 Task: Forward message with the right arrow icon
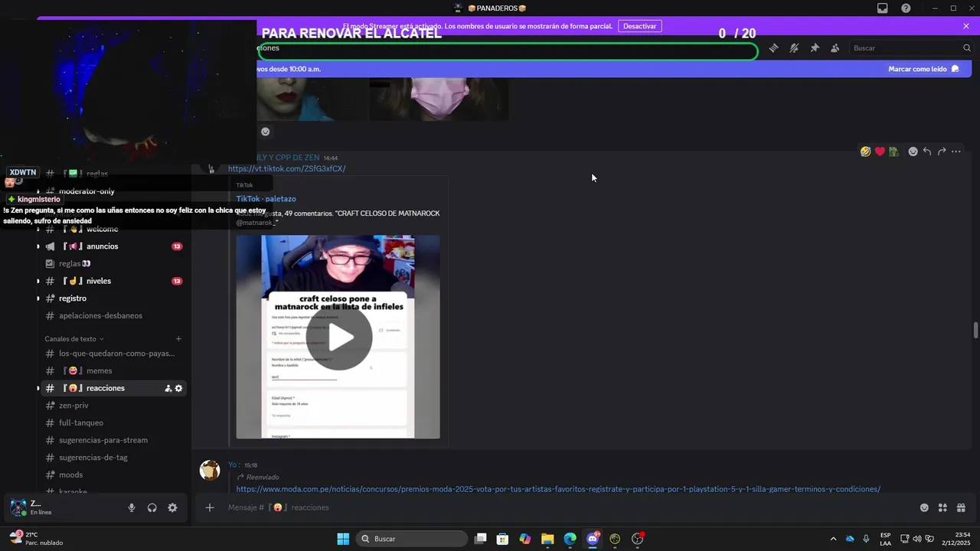942,152
